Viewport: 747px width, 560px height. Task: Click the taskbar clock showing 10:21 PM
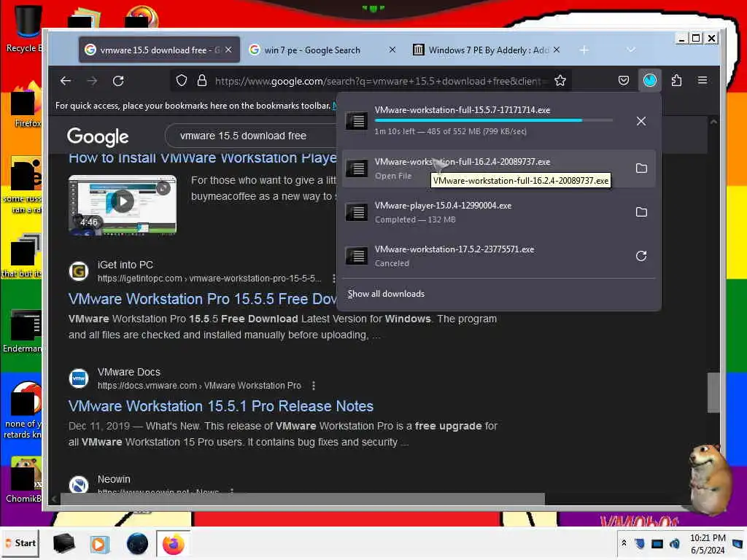pyautogui.click(x=708, y=544)
